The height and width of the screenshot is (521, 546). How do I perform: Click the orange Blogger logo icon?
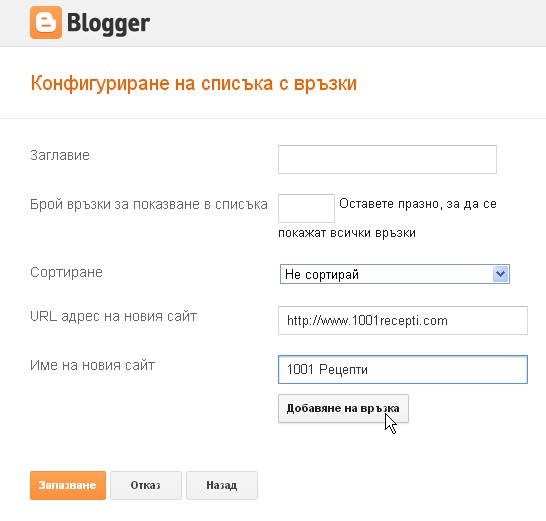point(46,22)
